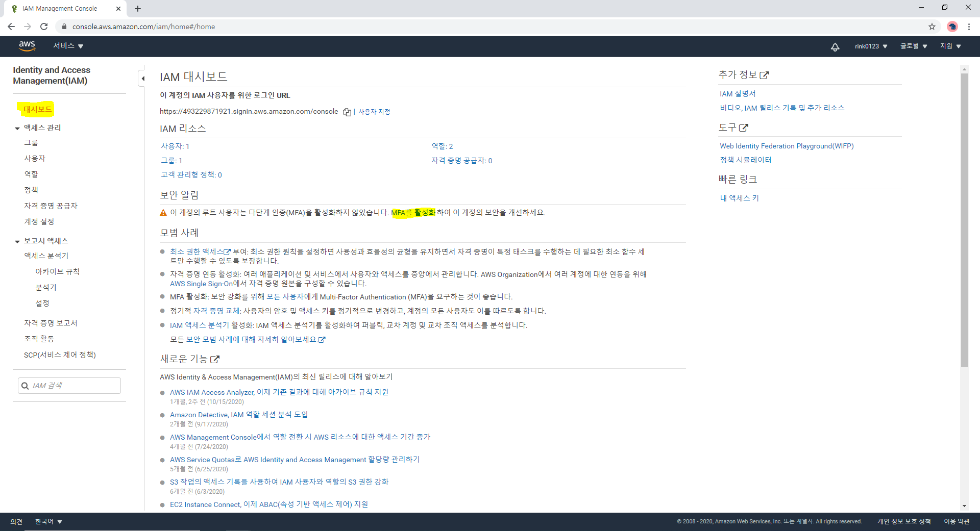
Task: Open 정책 in the sidebar
Action: click(x=31, y=190)
